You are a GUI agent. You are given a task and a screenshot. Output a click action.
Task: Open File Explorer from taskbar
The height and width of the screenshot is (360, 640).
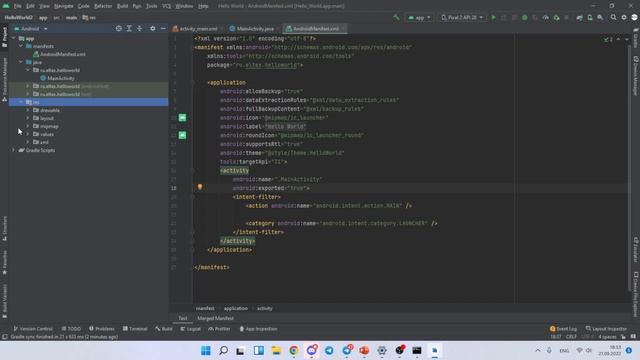pos(276,351)
